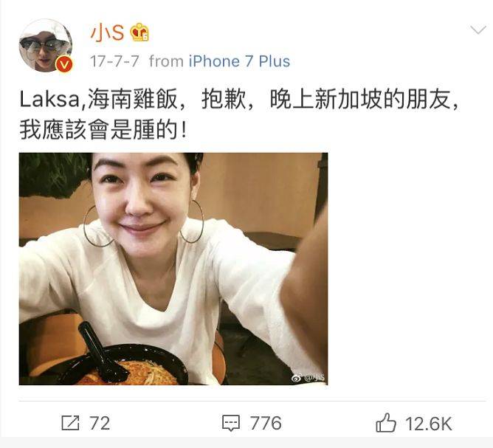Click the post text starting with Laksa

tap(239, 114)
